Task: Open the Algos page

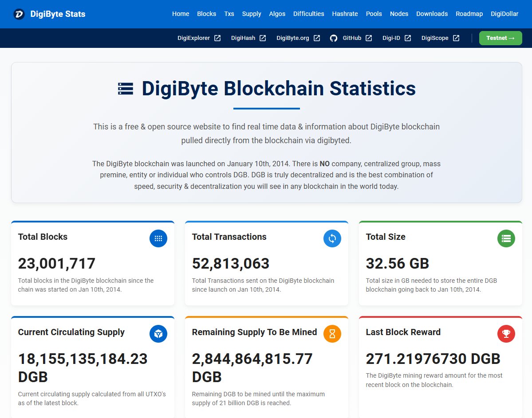Action: (277, 14)
